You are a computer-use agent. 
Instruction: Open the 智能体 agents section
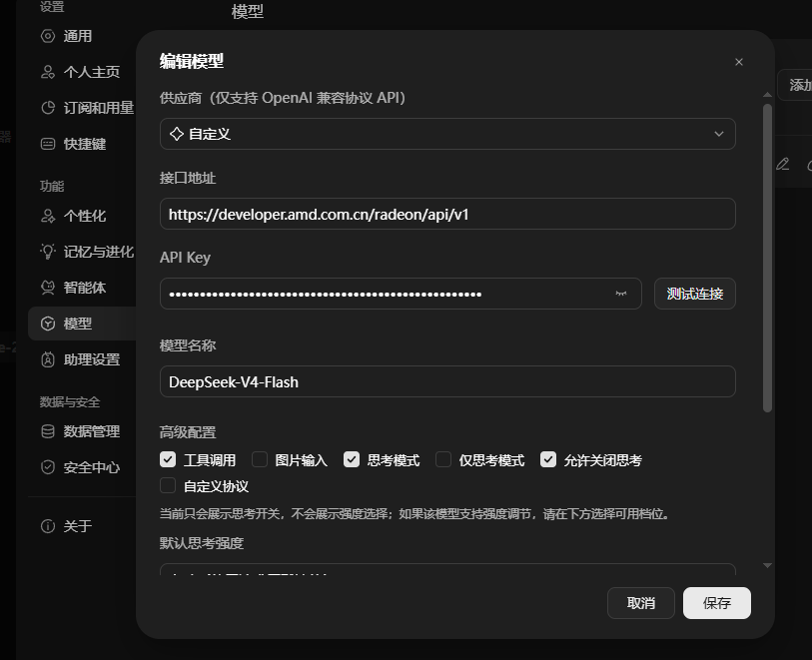pyautogui.click(x=83, y=288)
